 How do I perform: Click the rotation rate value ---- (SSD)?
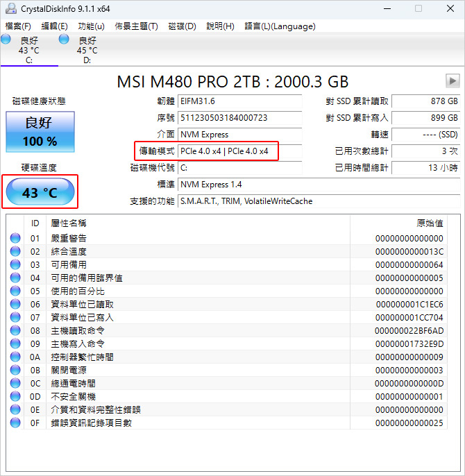(426, 135)
